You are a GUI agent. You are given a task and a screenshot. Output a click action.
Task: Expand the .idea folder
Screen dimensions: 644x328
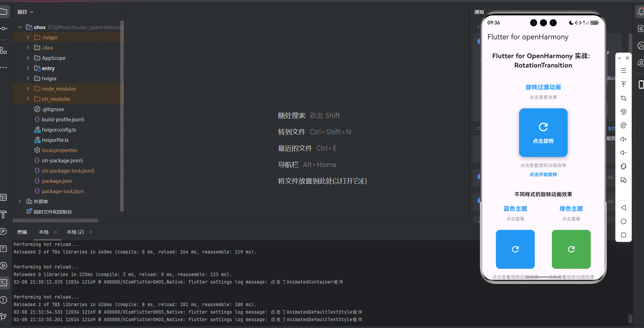pos(28,47)
